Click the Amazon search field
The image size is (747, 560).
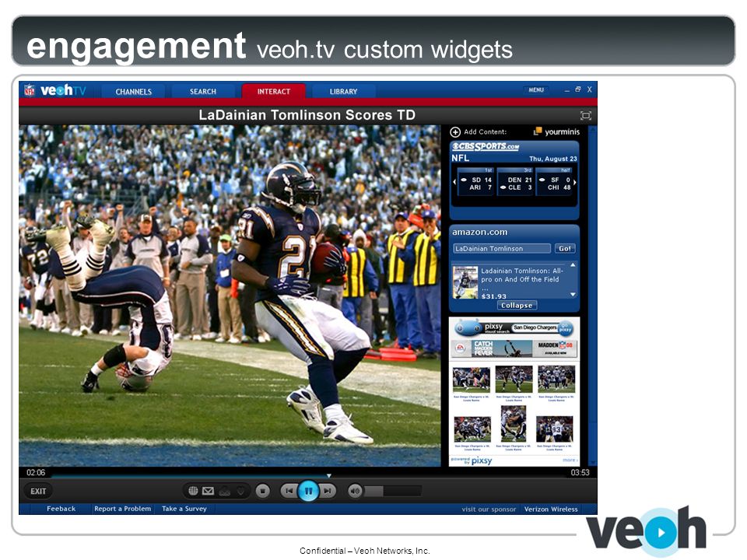(502, 249)
